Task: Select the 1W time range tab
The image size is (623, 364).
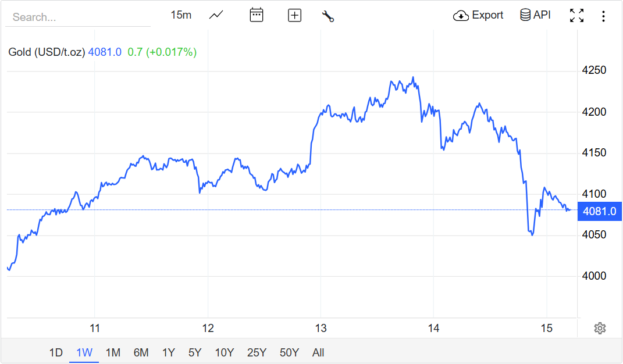Action: point(84,352)
